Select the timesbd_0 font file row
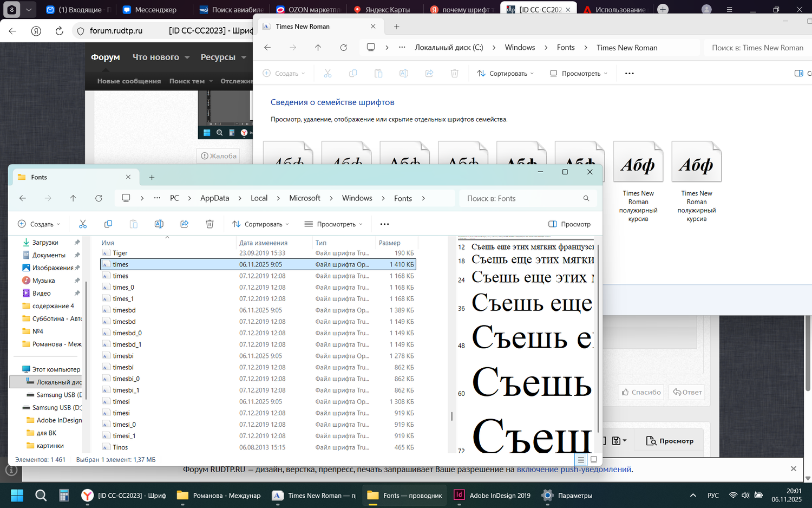This screenshot has width=812, height=508. pyautogui.click(x=127, y=333)
